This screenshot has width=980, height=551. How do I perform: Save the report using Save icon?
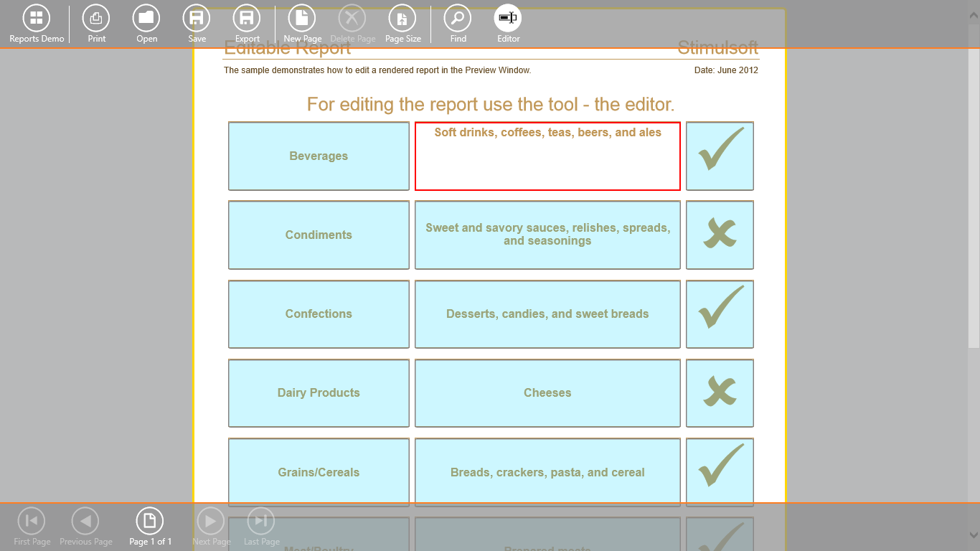tap(197, 19)
